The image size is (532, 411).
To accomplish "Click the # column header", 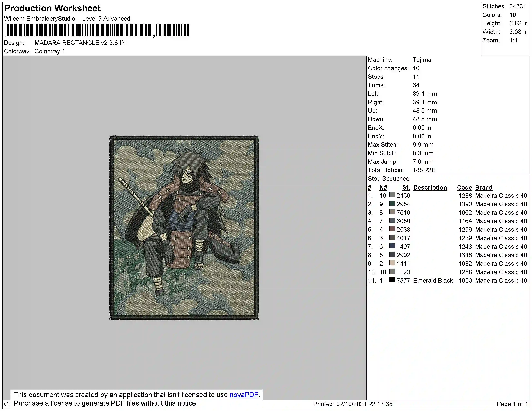I will point(369,187).
